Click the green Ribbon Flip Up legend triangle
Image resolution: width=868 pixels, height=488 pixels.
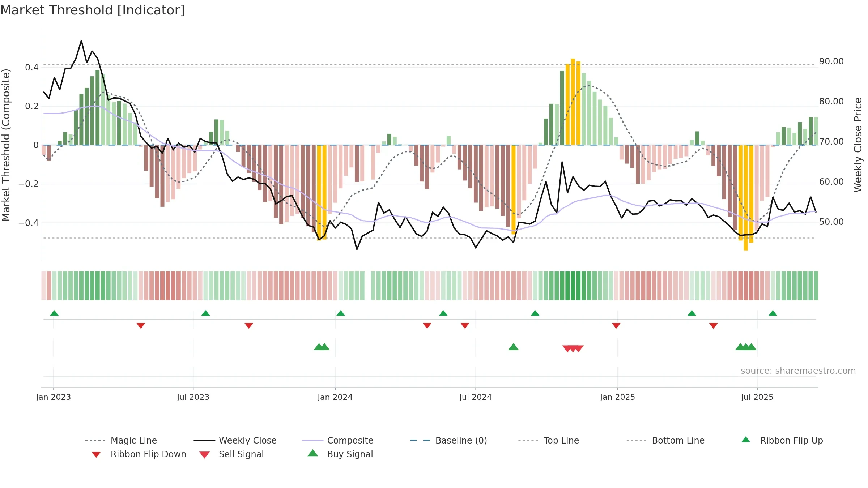(x=746, y=440)
